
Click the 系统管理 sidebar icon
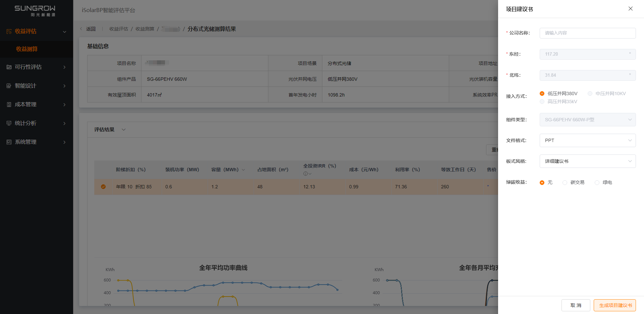coord(9,142)
